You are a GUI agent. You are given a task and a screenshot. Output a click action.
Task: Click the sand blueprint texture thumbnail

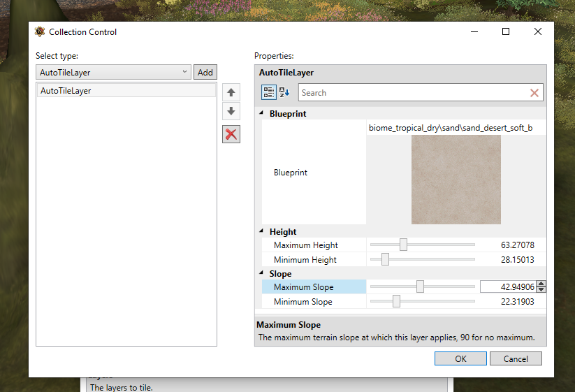(x=456, y=180)
